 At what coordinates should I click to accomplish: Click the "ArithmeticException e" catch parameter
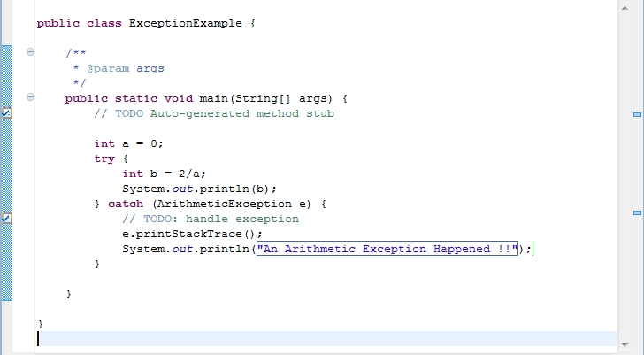234,205
